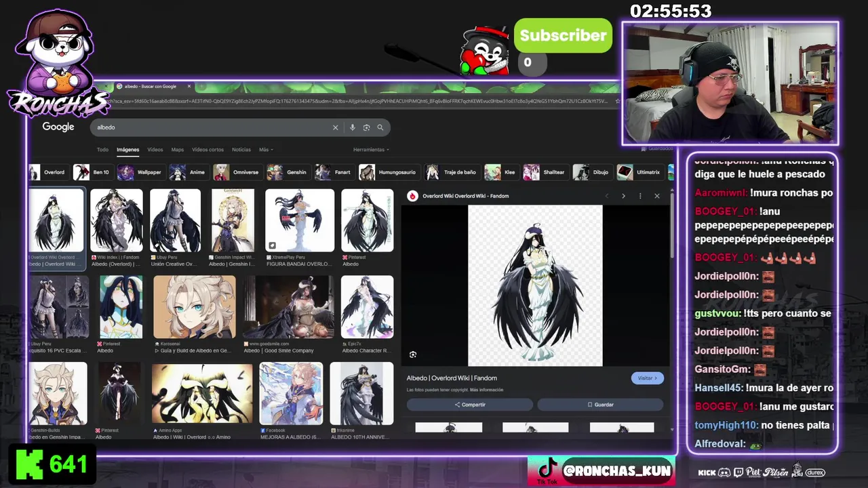Filter results by Humungosaurio chip
The height and width of the screenshot is (488, 868).
pyautogui.click(x=389, y=172)
